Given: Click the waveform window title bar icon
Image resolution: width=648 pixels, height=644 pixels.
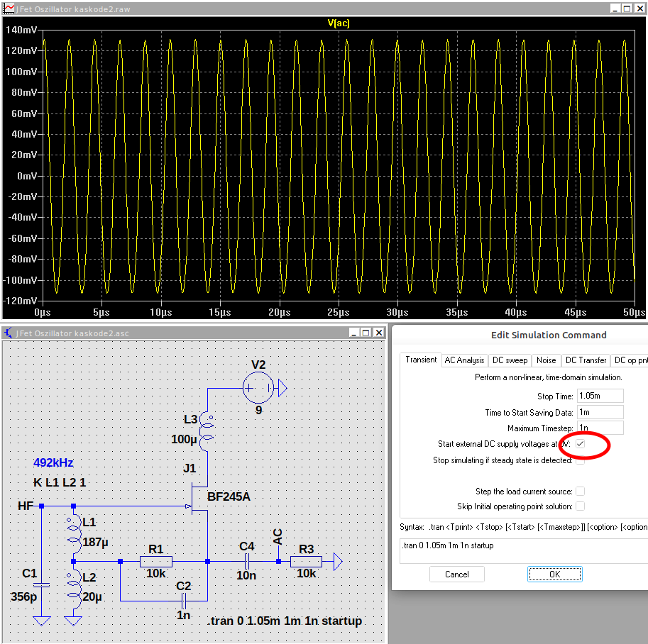Looking at the screenshot, I should 9,9.
